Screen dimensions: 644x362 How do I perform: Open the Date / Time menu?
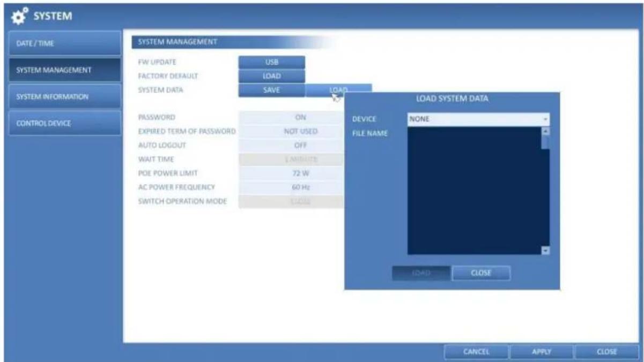tap(65, 43)
